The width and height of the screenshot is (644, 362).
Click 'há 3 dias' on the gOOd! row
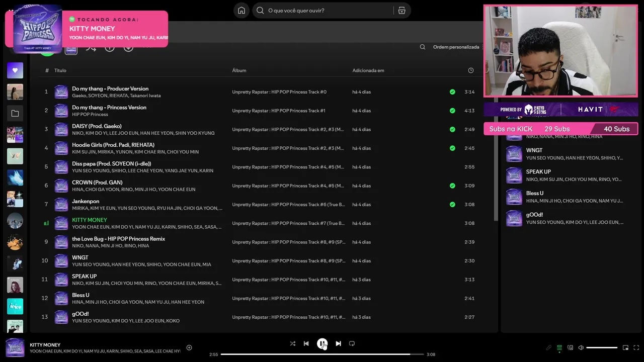pyautogui.click(x=361, y=317)
